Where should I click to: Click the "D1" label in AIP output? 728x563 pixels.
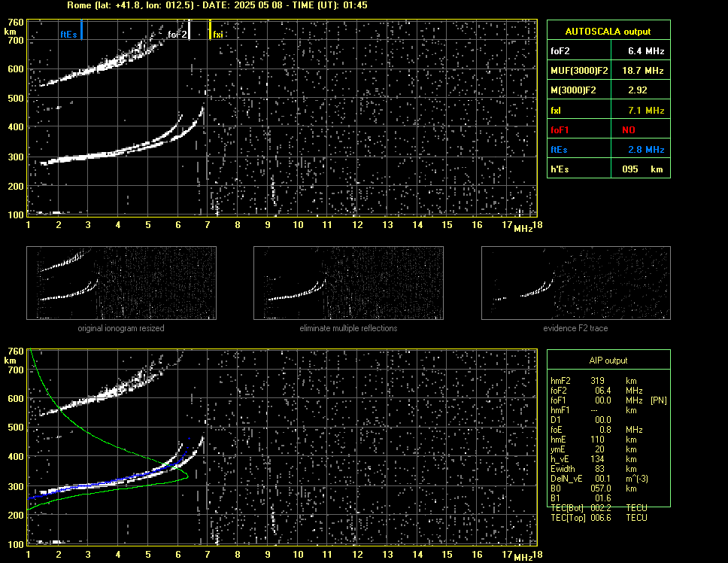click(555, 420)
